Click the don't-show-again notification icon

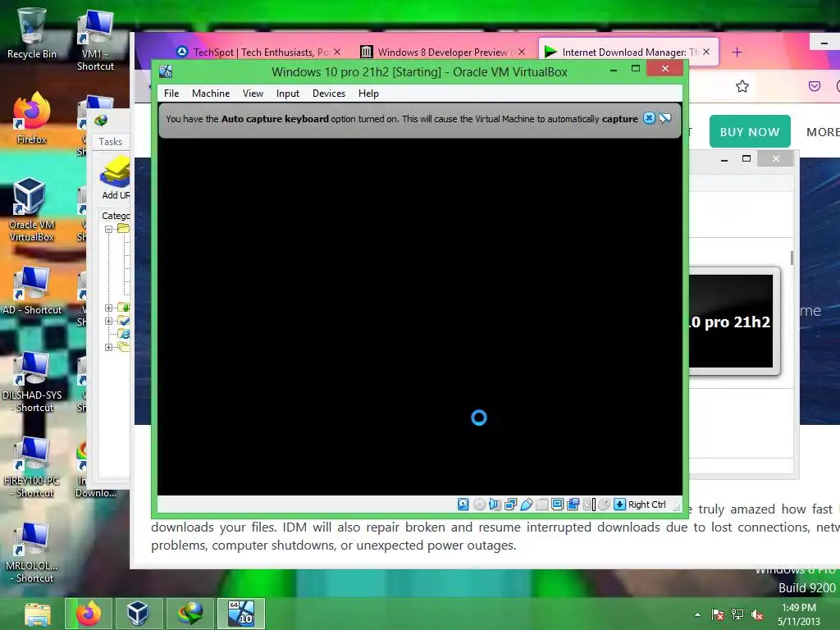(664, 118)
